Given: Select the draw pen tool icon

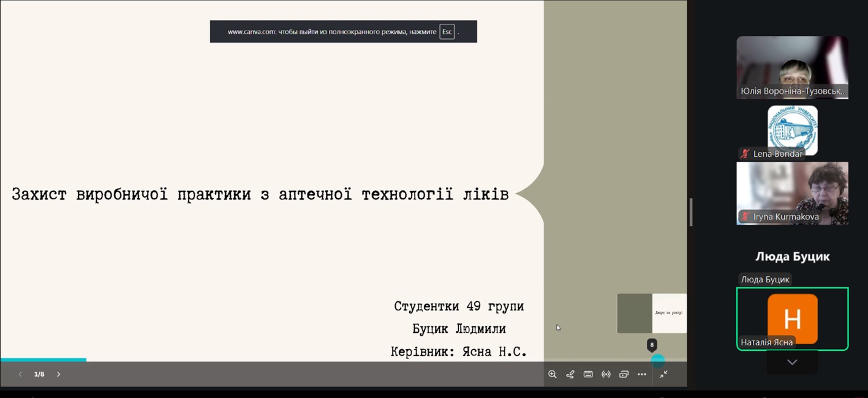Looking at the screenshot, I should 570,374.
